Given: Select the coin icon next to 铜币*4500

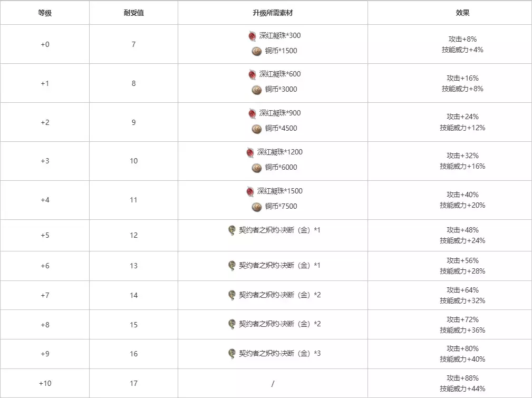Looking at the screenshot, I should point(257,129).
